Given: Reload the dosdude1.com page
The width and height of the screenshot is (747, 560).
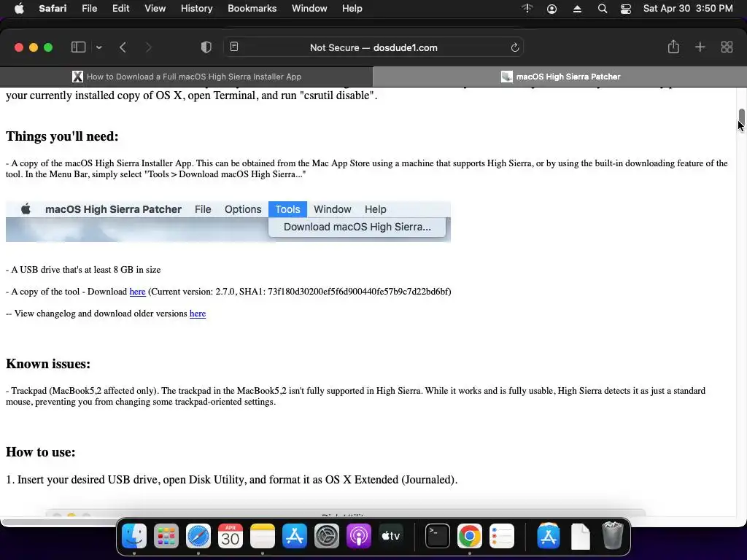Looking at the screenshot, I should [514, 47].
